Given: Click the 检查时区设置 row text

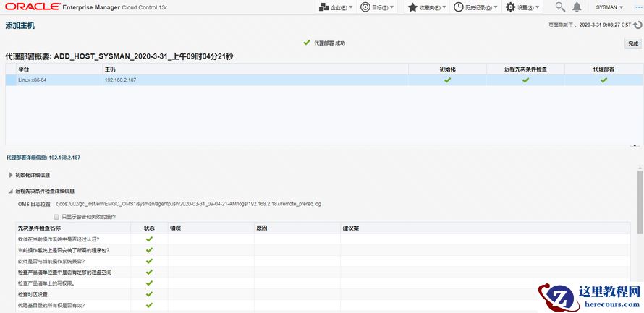Looking at the screenshot, I should (35, 294).
